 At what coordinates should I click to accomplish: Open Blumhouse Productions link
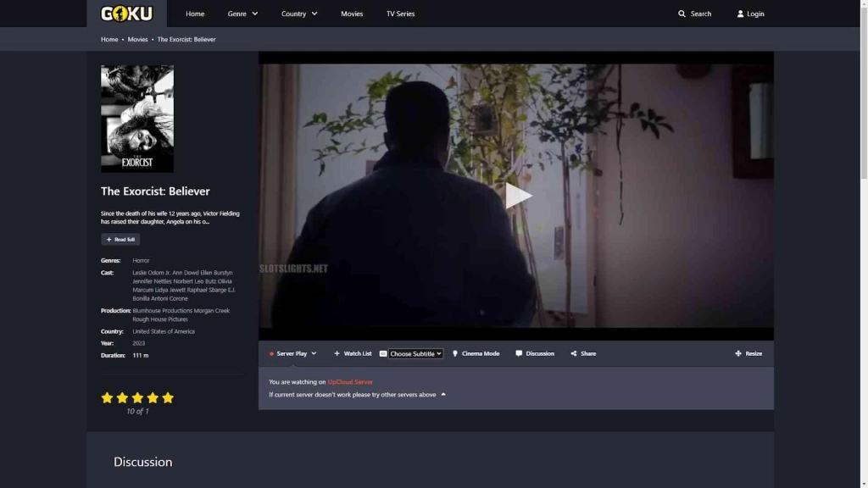tap(162, 310)
